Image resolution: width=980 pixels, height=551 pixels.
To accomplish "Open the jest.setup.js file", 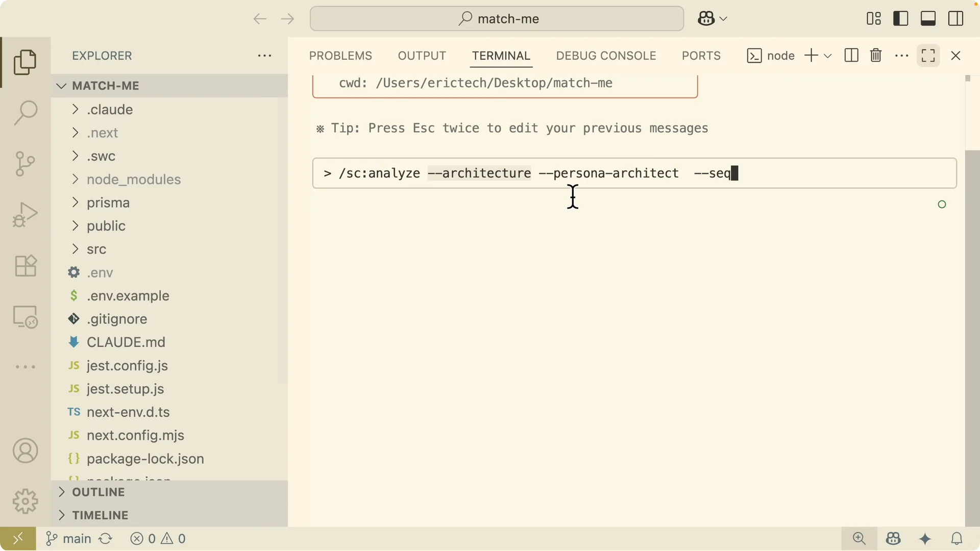I will click(x=169, y=389).
